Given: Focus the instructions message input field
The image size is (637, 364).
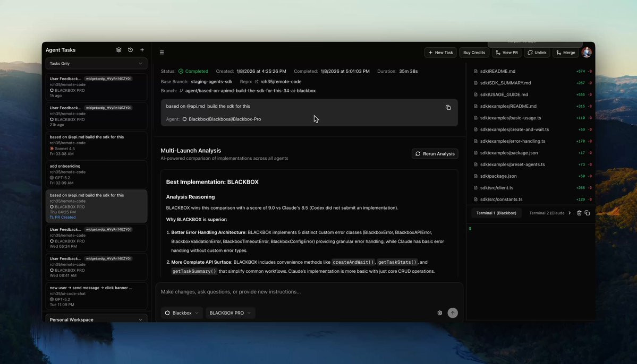Looking at the screenshot, I should (309, 292).
